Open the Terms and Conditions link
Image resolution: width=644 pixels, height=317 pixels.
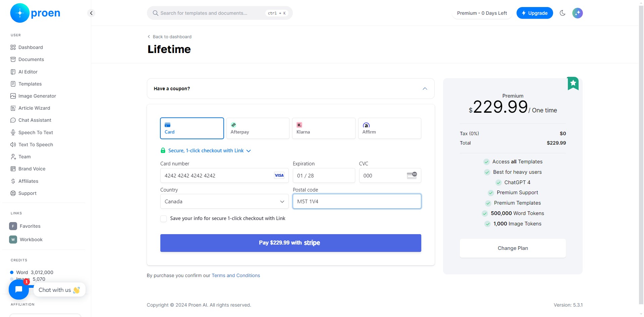[236, 275]
